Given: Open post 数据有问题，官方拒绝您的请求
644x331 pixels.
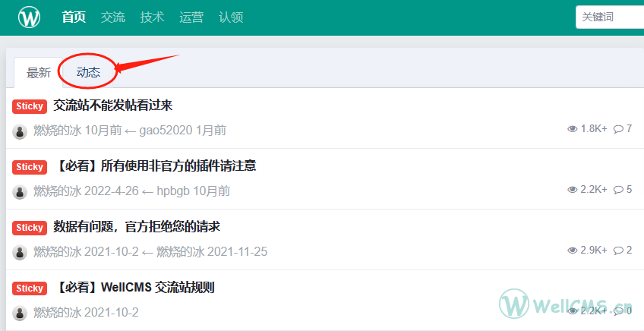Looking at the screenshot, I should click(x=137, y=227).
